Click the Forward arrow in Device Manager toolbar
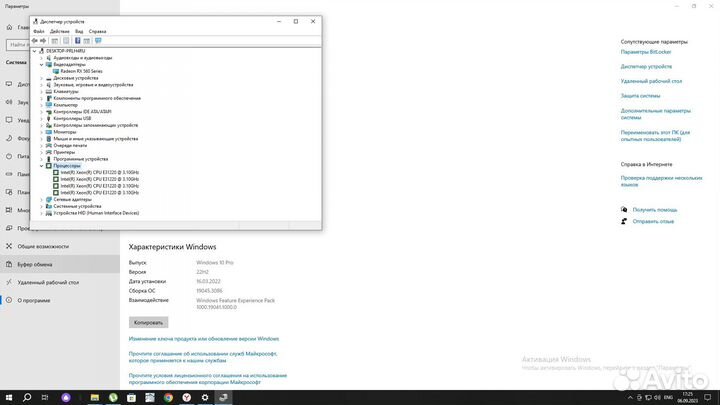 (43, 40)
